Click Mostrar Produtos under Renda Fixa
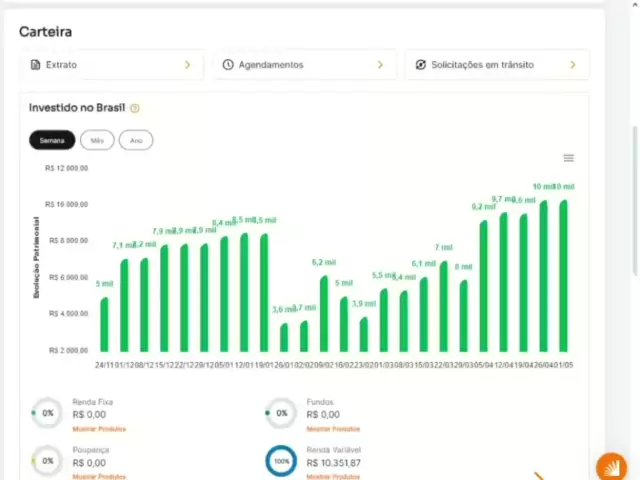 tap(99, 428)
